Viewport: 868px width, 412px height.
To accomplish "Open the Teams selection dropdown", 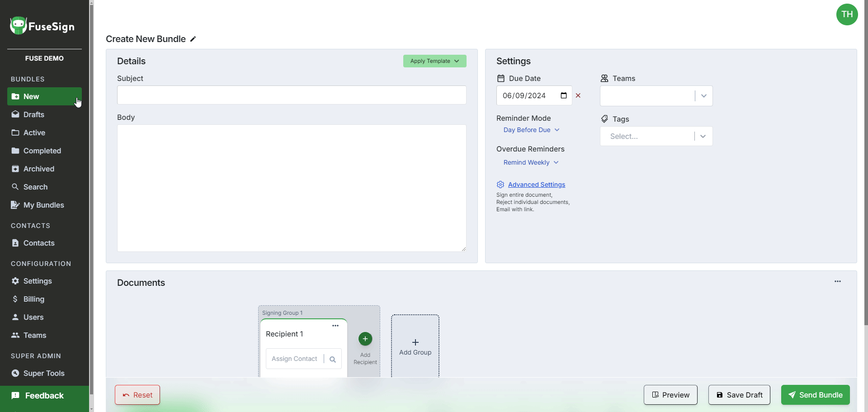I will [703, 96].
